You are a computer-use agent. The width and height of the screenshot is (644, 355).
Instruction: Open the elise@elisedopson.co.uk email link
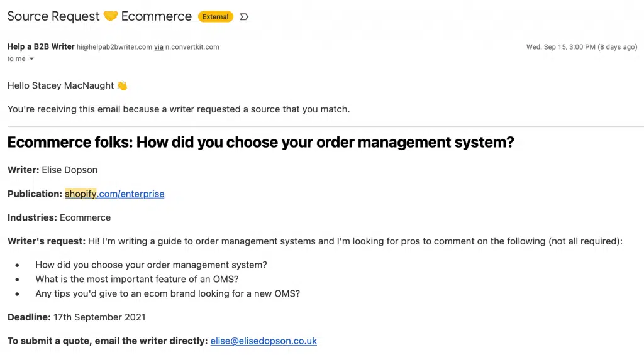[x=264, y=341]
